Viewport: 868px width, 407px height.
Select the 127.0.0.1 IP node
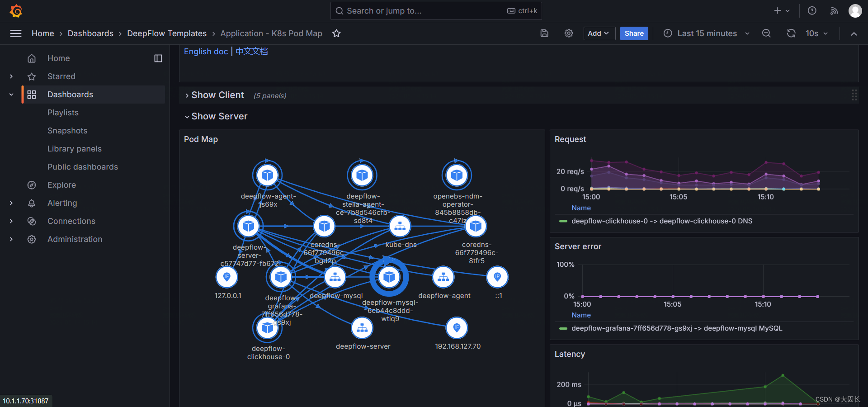[x=227, y=277]
